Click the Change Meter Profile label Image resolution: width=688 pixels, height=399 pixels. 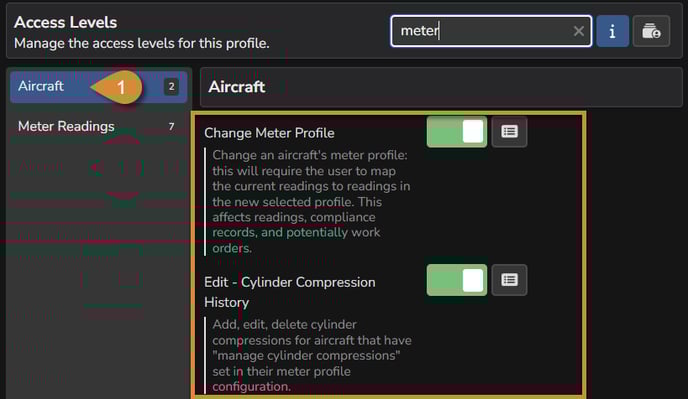[x=269, y=133]
